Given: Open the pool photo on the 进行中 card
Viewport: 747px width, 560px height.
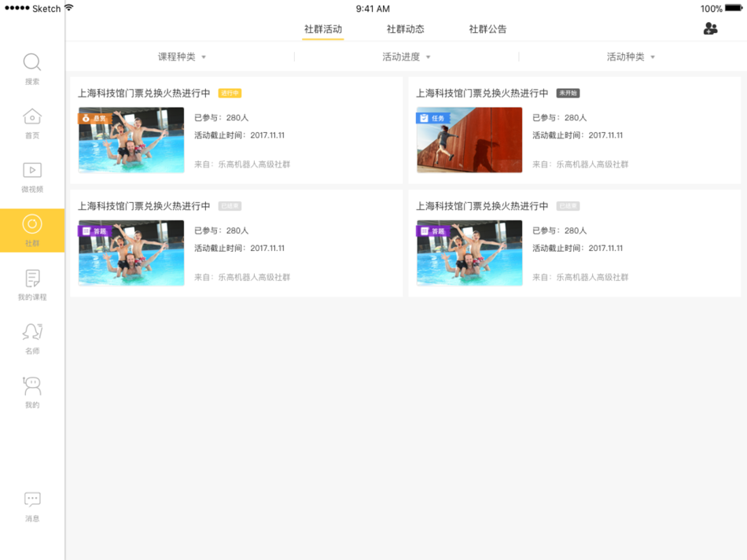Looking at the screenshot, I should coord(131,140).
